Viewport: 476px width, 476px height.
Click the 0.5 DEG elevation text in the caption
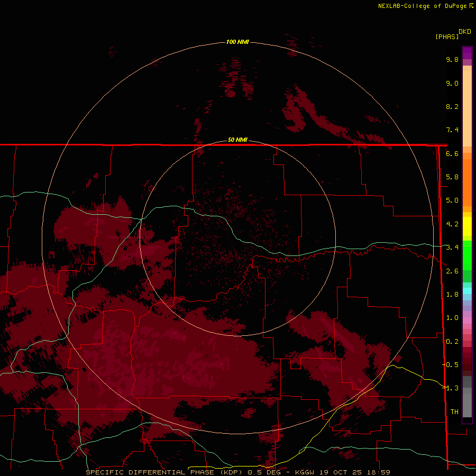(x=264, y=472)
